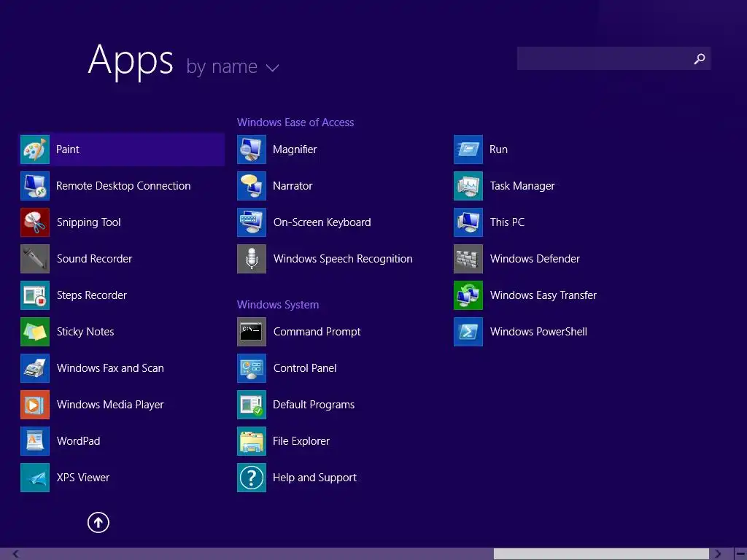Open Steps Recorder icon

(35, 295)
